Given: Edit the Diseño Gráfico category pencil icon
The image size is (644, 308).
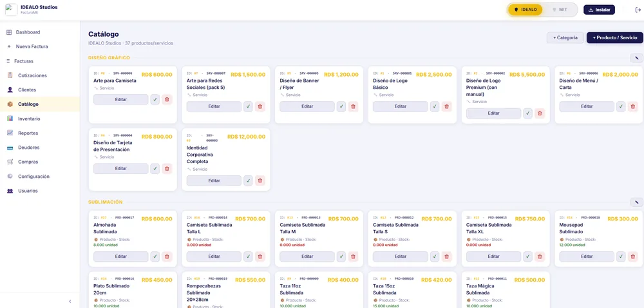Looking at the screenshot, I should coord(637,58).
